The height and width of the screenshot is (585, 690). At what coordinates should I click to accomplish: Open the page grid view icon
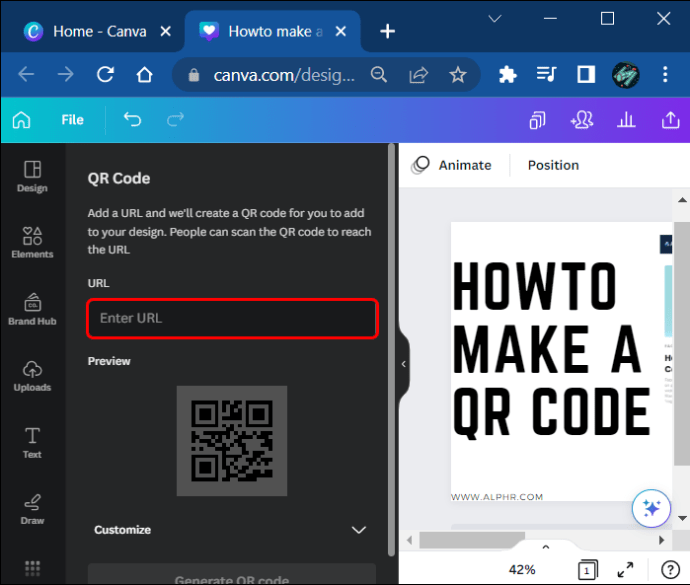587,570
